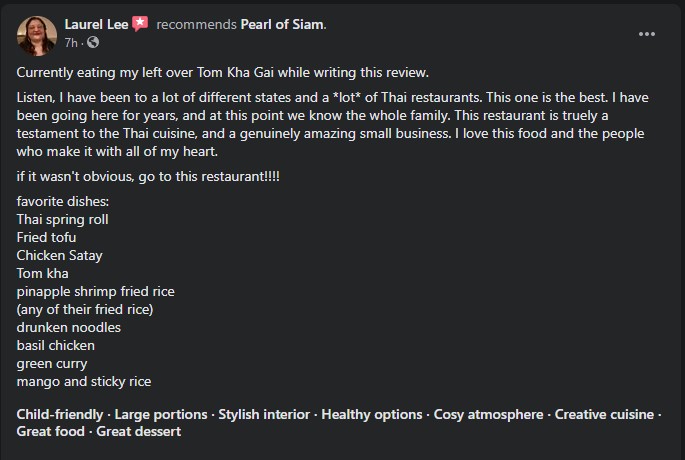Image resolution: width=685 pixels, height=460 pixels.
Task: Open Laurel Lee's profile name link
Action: 96,24
